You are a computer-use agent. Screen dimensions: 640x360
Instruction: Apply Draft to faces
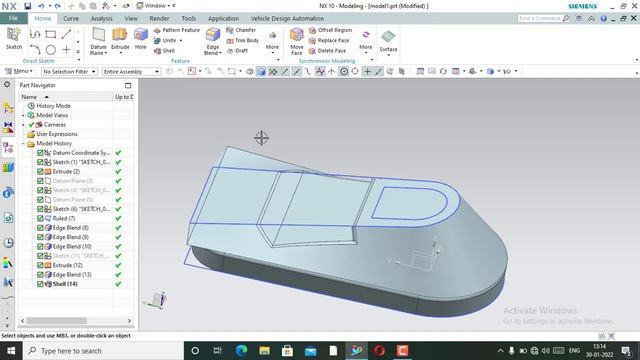coord(237,51)
